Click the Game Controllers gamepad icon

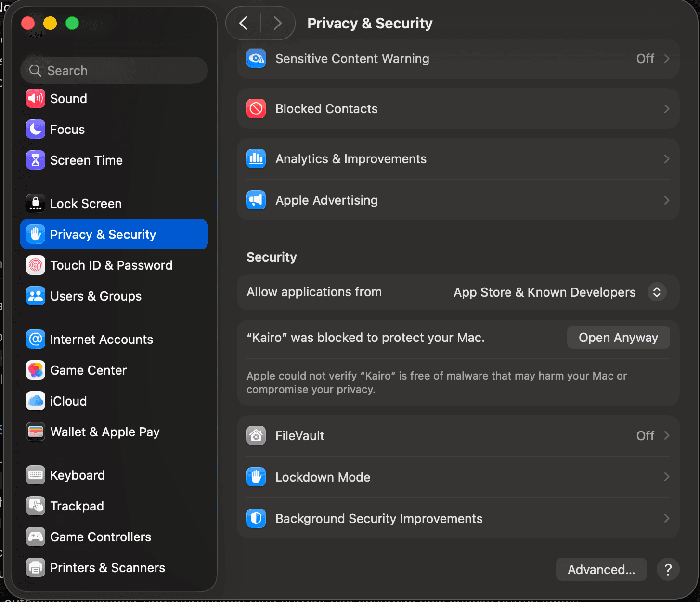coord(36,537)
